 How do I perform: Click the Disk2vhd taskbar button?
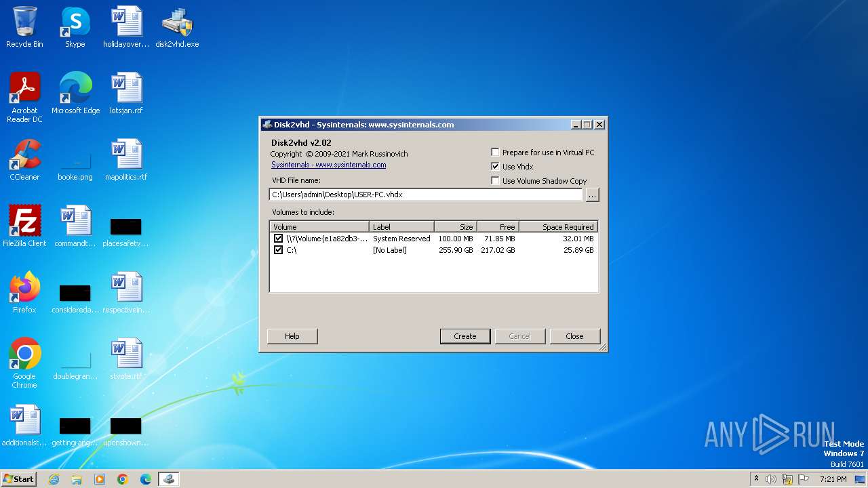169,479
